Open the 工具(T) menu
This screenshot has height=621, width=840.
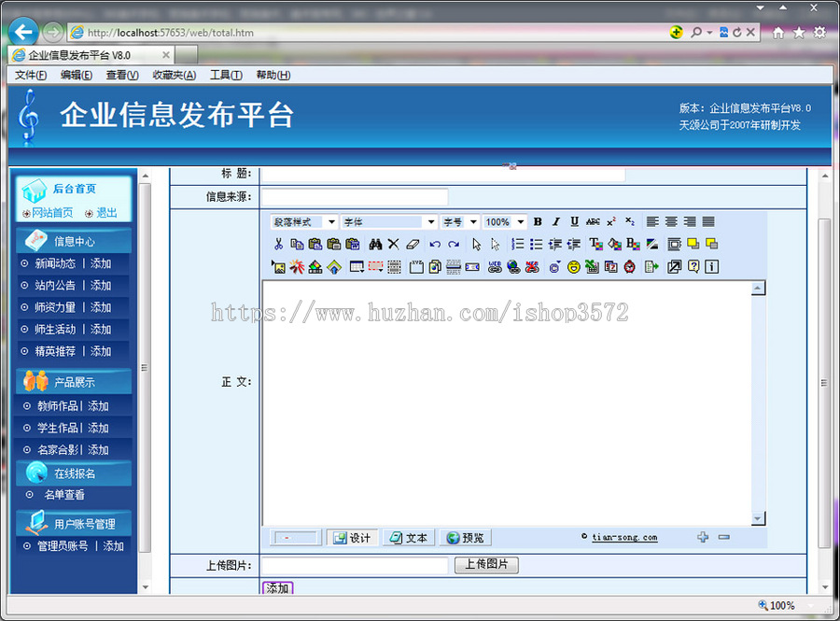[226, 75]
